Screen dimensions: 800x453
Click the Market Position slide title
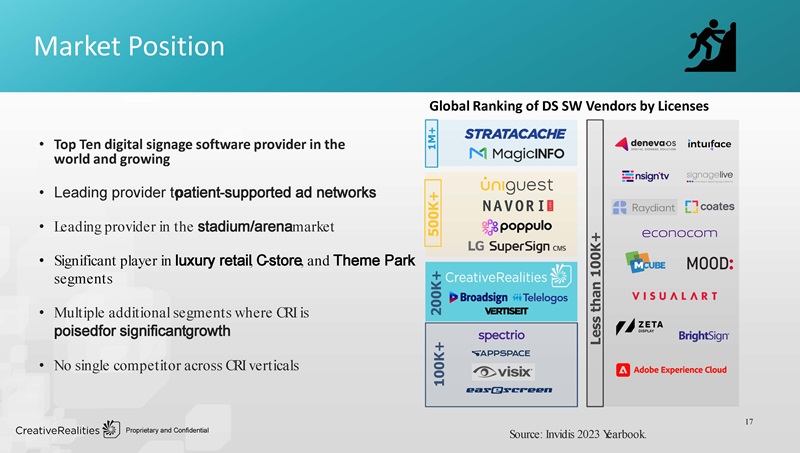tap(129, 46)
